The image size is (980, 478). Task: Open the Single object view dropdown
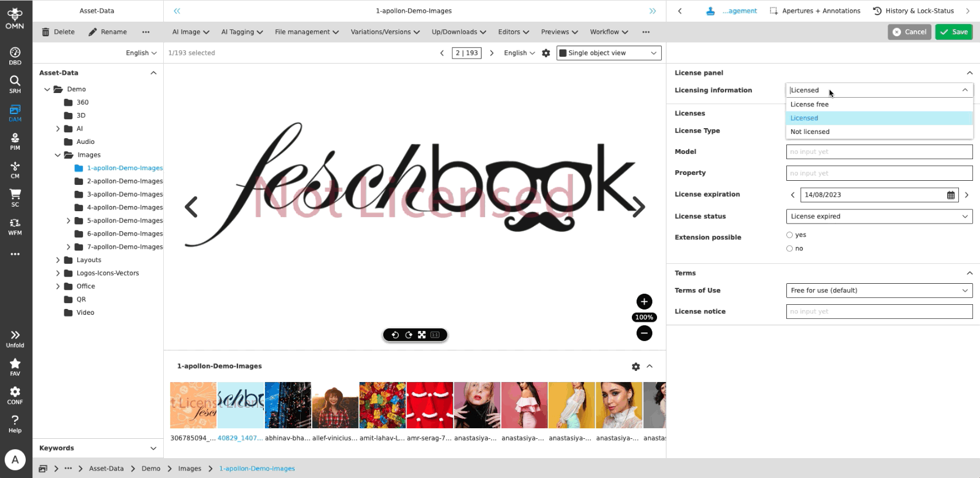tap(609, 53)
